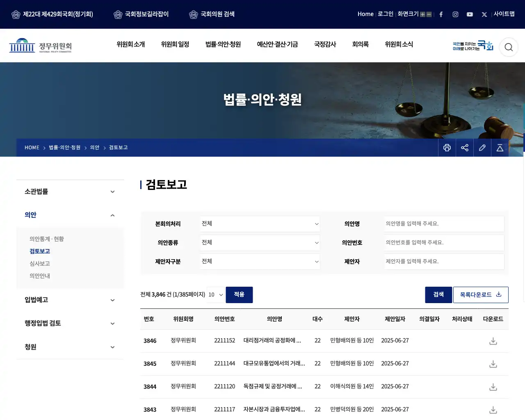Click the 의안명 input field
The width and height of the screenshot is (525, 420).
point(444,224)
